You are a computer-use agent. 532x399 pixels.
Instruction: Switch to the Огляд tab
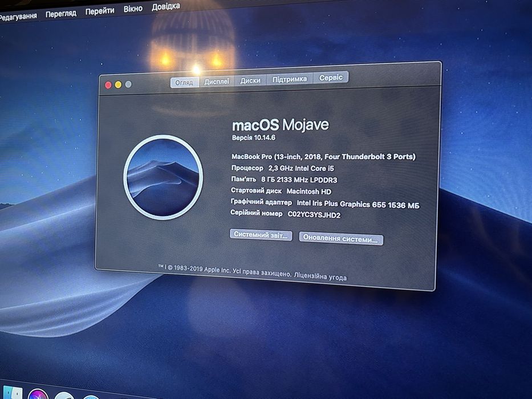click(185, 83)
